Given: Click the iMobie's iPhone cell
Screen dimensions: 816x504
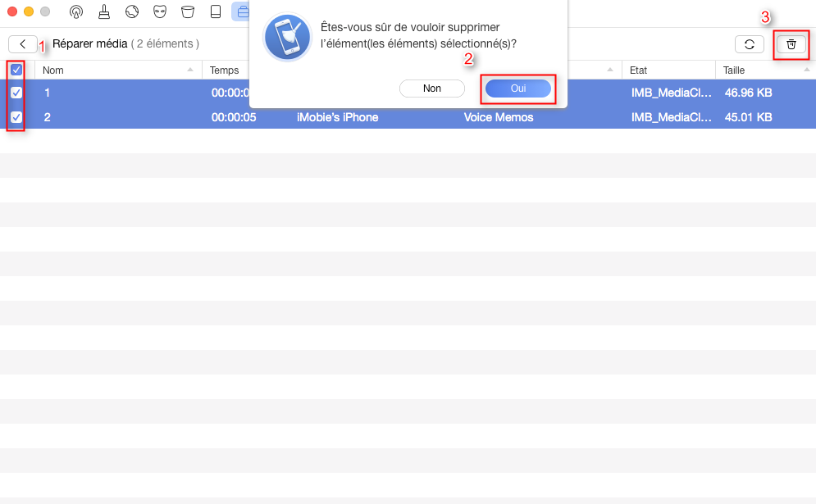Looking at the screenshot, I should tap(337, 117).
